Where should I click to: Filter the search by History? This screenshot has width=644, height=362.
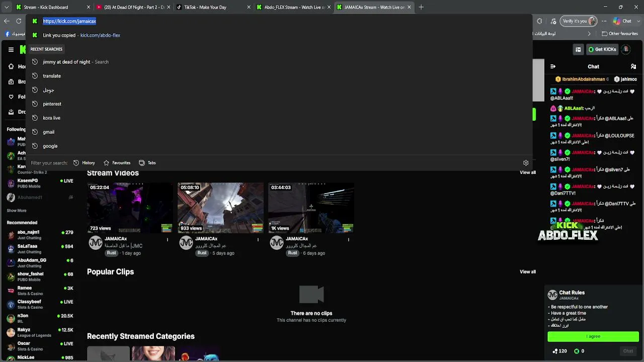tap(84, 163)
